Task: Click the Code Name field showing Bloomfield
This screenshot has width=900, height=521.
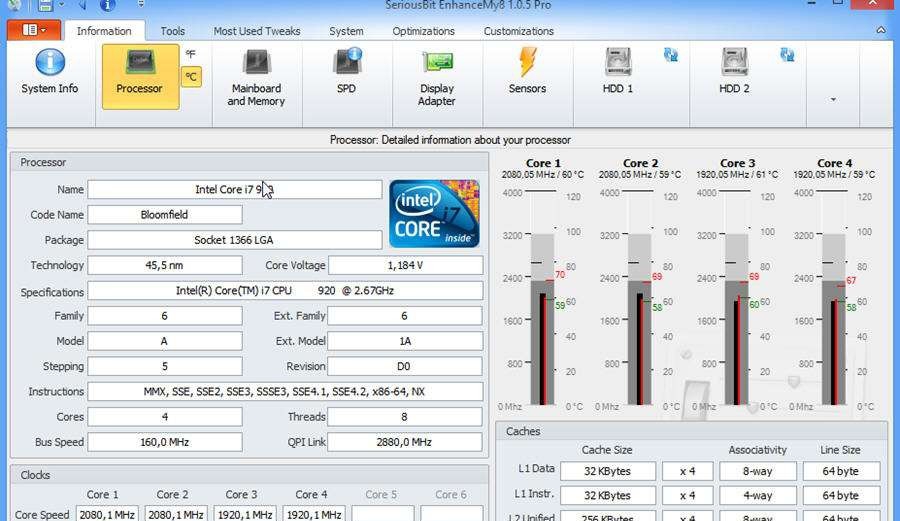Action: tap(165, 215)
